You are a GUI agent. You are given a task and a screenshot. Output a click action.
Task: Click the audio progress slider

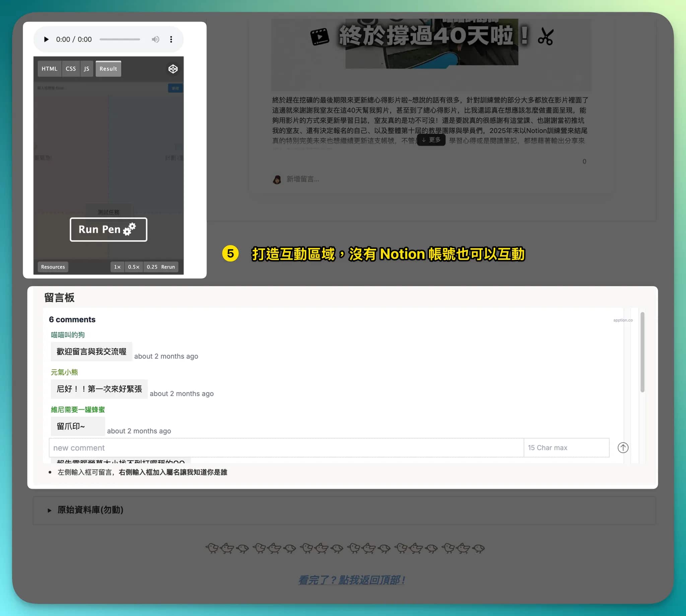[120, 39]
